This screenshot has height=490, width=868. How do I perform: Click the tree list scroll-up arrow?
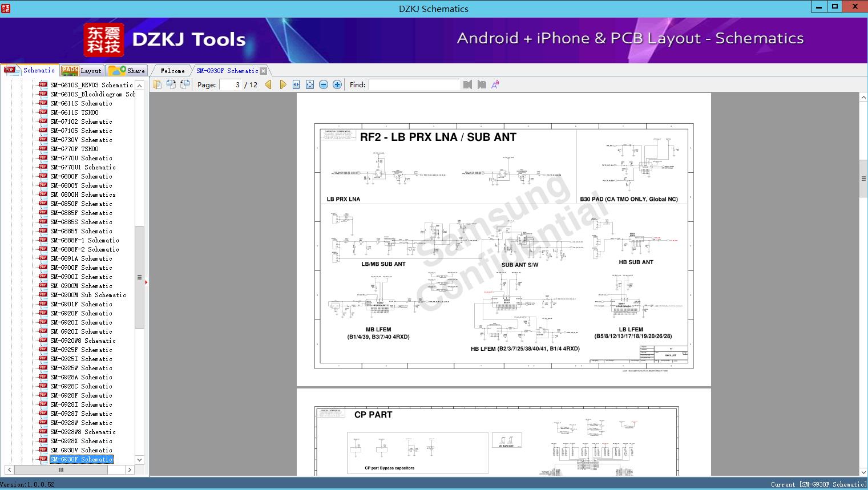[x=139, y=86]
